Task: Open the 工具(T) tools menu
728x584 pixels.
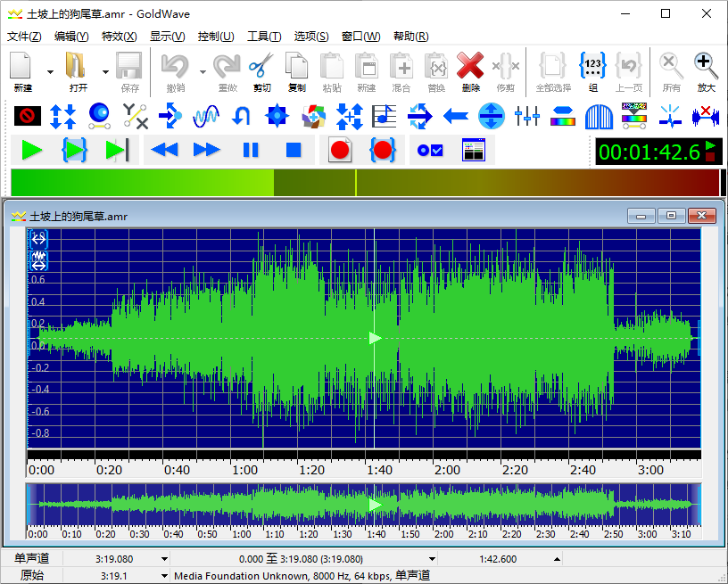Action: [x=263, y=37]
